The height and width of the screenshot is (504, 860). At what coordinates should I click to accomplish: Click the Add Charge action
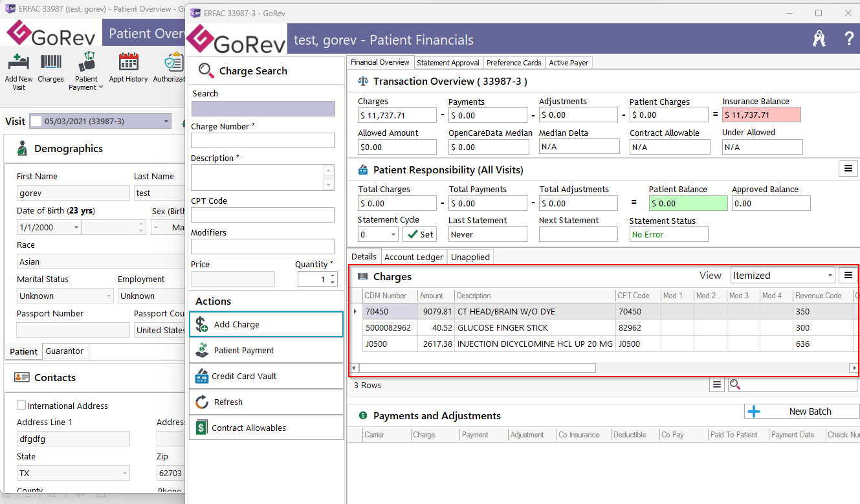pyautogui.click(x=266, y=324)
